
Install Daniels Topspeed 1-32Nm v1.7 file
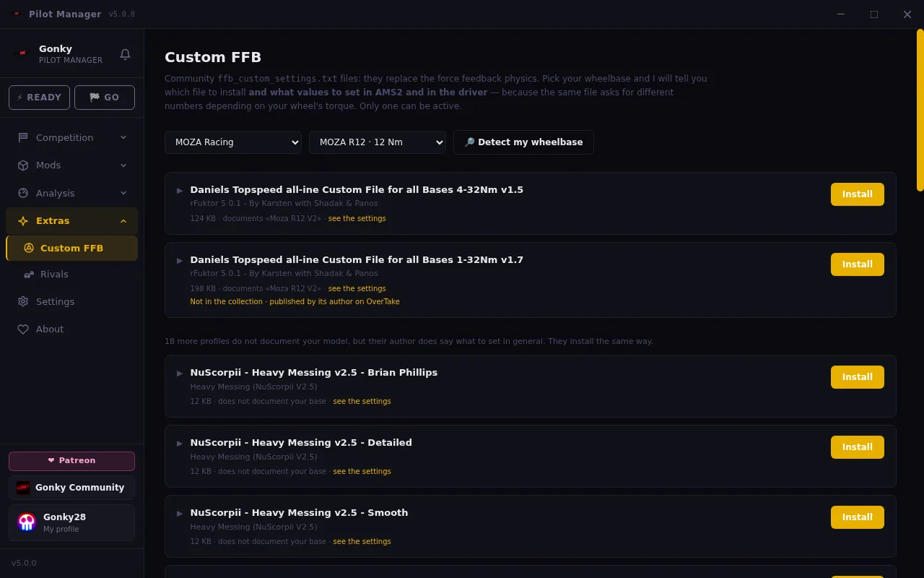858,264
